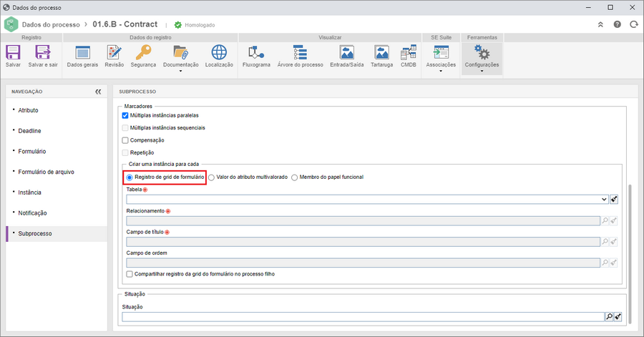Open the Documentação folder icon
This screenshot has width=644, height=337.
[x=181, y=52]
